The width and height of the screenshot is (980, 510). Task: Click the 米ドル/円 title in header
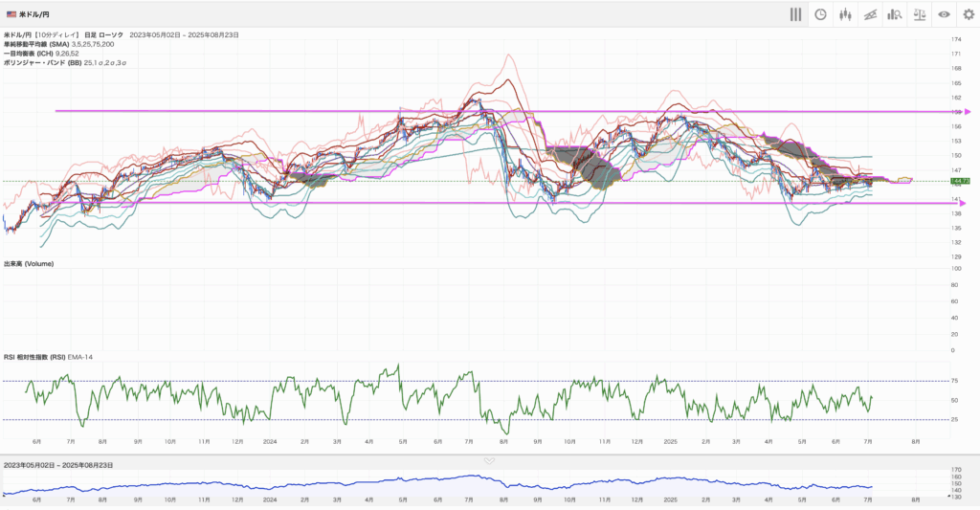click(35, 15)
